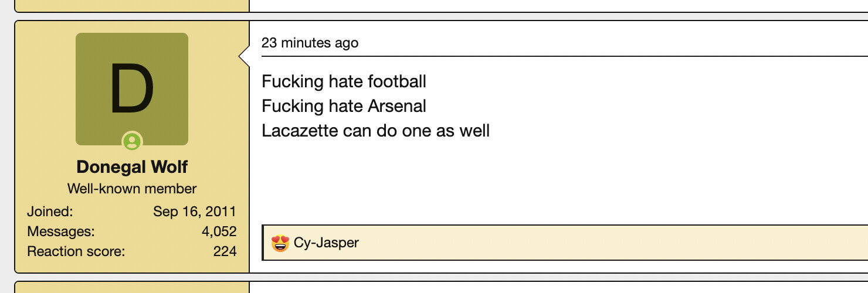Click the post line mentioning football
The width and height of the screenshot is (868, 293).
[344, 81]
